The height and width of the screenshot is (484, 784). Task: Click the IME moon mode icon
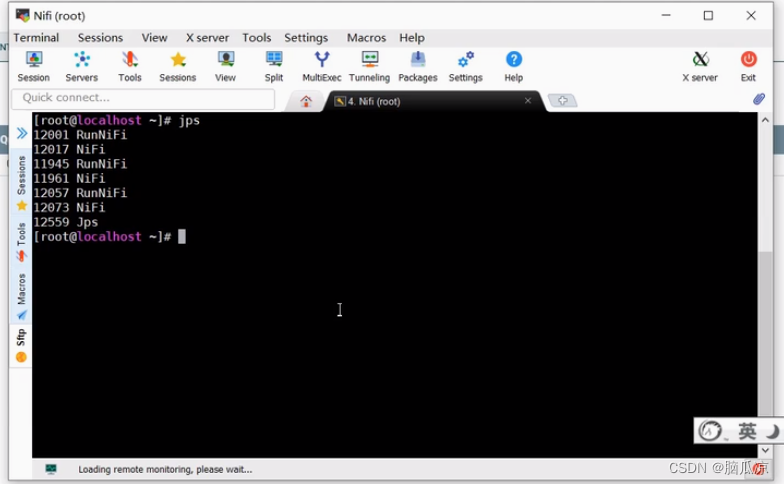pyautogui.click(x=773, y=430)
